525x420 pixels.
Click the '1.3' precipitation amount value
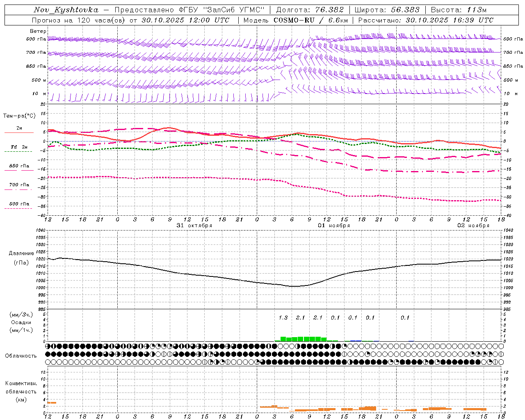pyautogui.click(x=283, y=317)
